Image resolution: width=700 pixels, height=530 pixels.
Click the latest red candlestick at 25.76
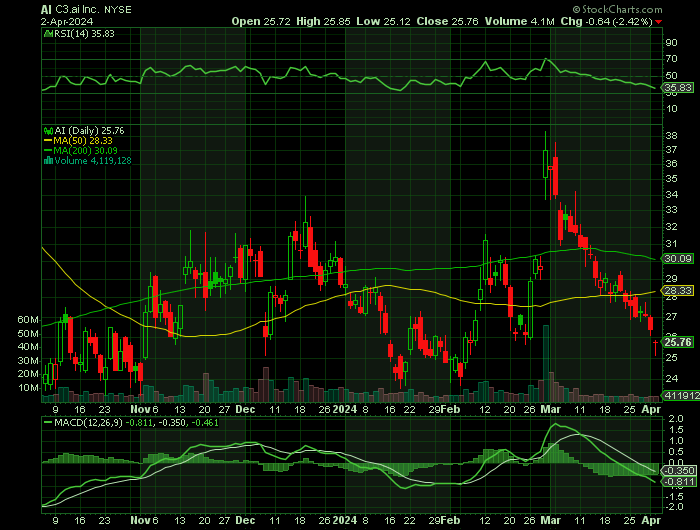(x=656, y=348)
